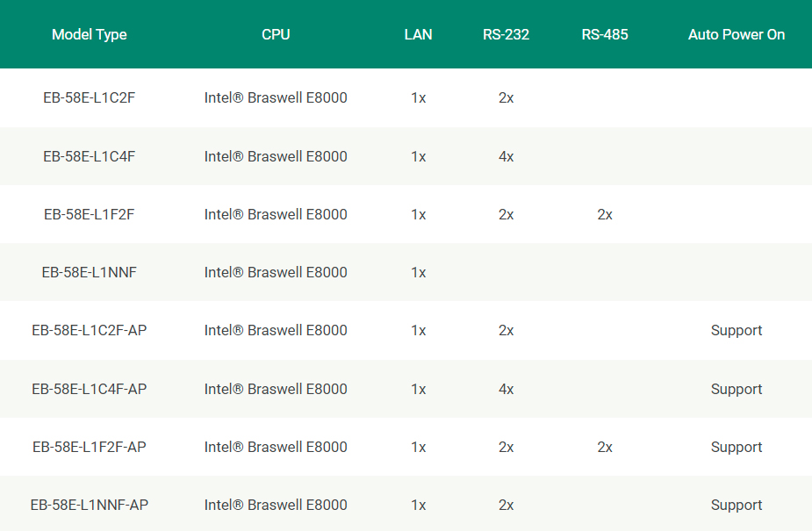
Task: Click the RS-485 column header
Action: point(604,35)
